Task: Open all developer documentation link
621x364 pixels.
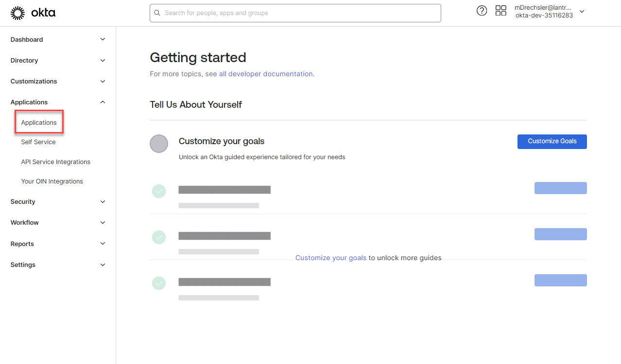Action: point(266,74)
